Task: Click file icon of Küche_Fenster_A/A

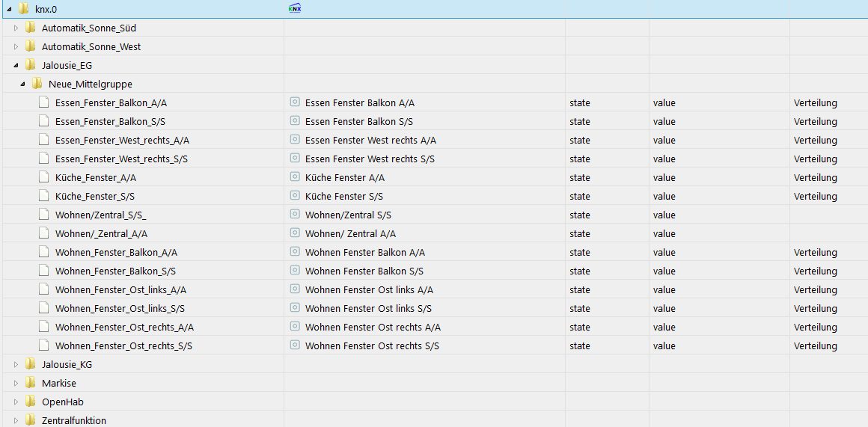Action: (43, 177)
